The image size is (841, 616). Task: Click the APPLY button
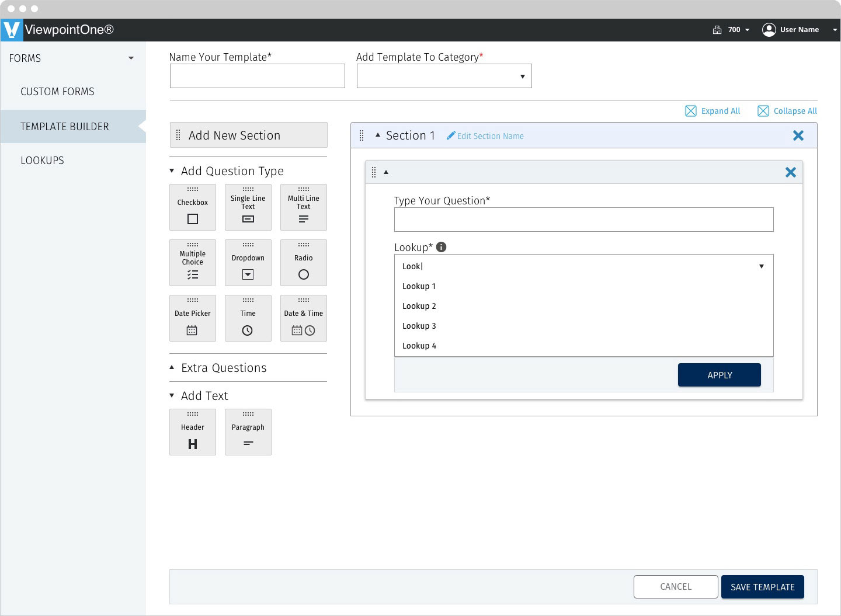720,375
